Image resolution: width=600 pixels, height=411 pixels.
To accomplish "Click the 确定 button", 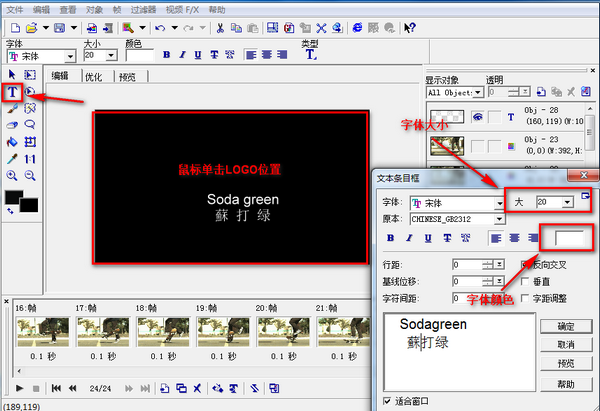I will point(566,326).
